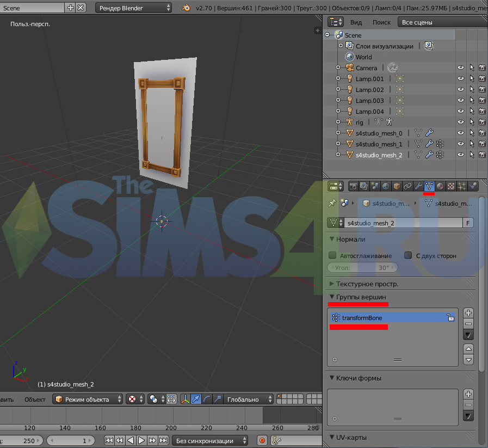
Task: Open the Material properties sphere tab
Action: pyautogui.click(x=440, y=186)
